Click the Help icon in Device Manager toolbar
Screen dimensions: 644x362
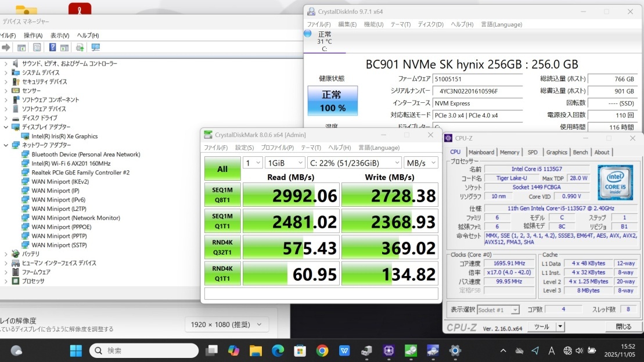(52, 48)
